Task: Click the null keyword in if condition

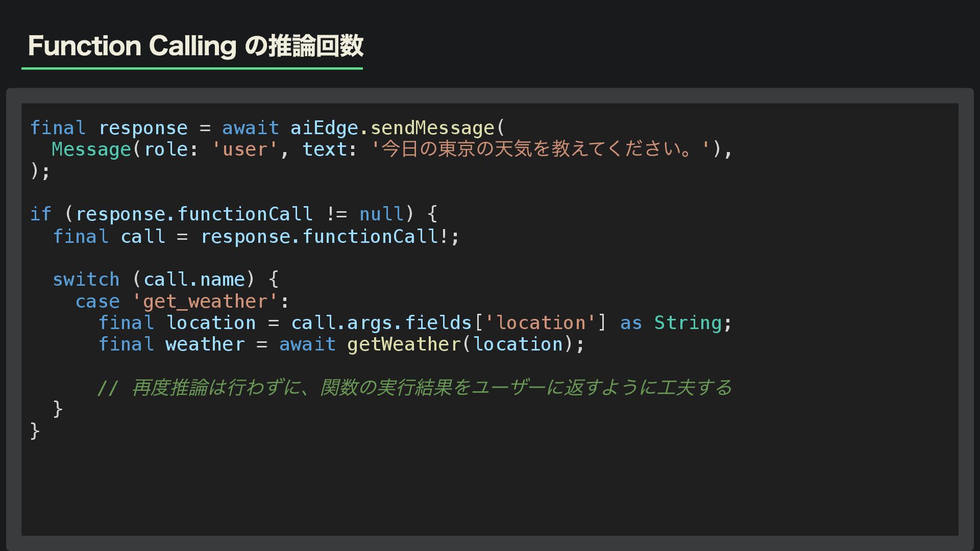Action: [x=381, y=214]
